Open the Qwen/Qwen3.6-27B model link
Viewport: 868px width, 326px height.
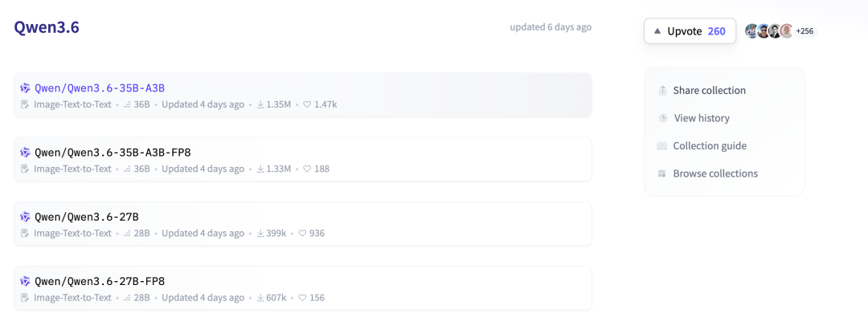(87, 217)
